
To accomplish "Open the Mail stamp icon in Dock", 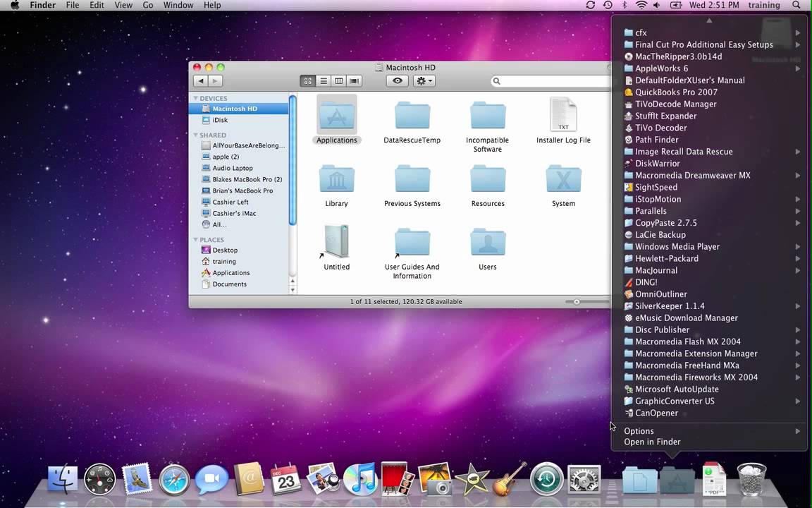I will click(137, 478).
